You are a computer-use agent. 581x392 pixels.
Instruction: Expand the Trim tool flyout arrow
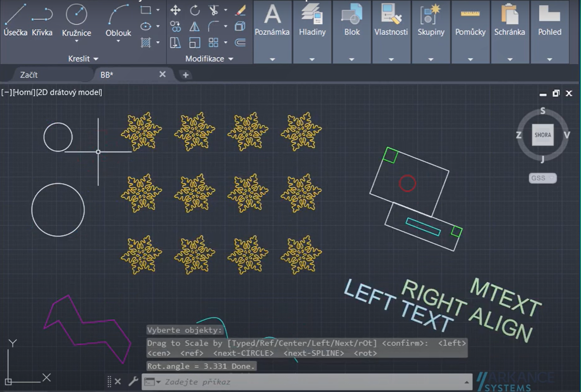225,10
